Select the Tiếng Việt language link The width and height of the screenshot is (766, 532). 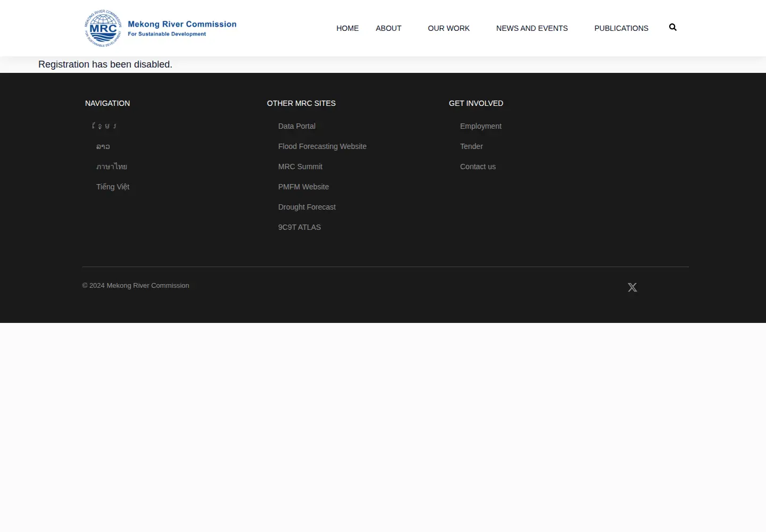pyautogui.click(x=113, y=187)
